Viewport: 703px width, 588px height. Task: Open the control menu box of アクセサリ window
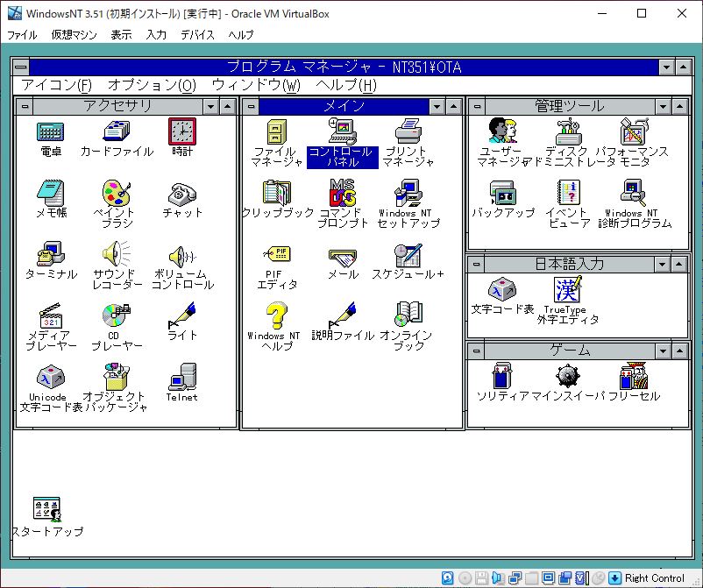pyautogui.click(x=25, y=106)
